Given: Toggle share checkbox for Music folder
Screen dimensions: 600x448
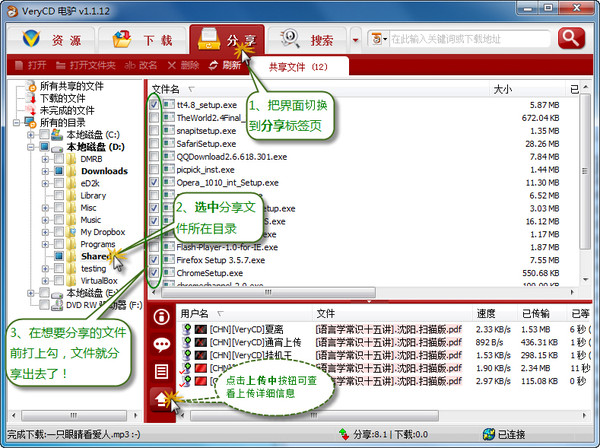Looking at the screenshot, I should (59, 220).
